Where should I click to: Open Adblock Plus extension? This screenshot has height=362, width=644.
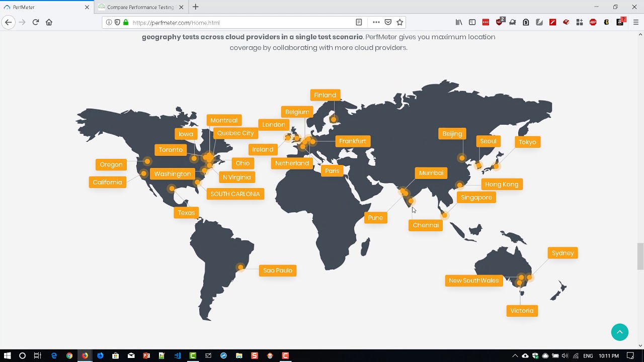593,22
